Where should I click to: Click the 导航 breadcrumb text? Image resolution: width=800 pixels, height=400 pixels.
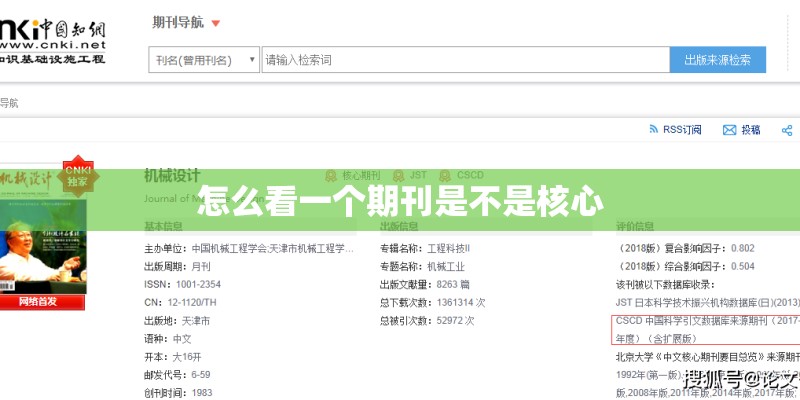pyautogui.click(x=9, y=104)
